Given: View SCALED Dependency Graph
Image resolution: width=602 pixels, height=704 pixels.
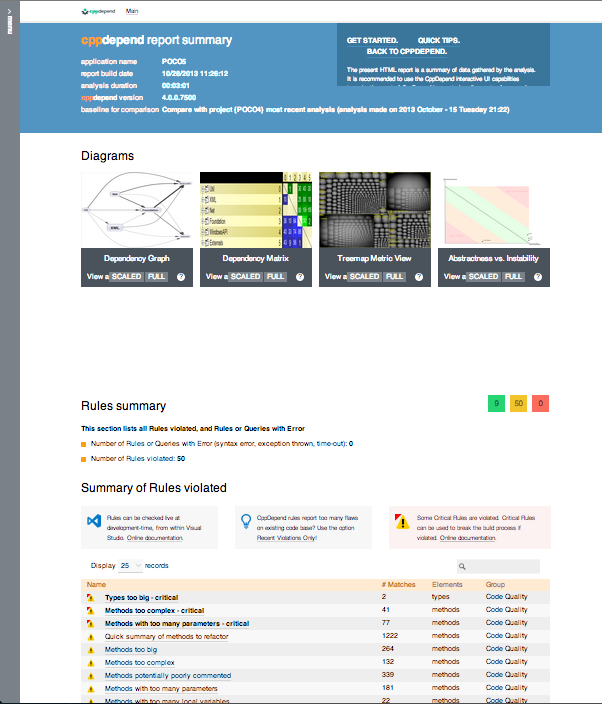Looking at the screenshot, I should point(126,277).
